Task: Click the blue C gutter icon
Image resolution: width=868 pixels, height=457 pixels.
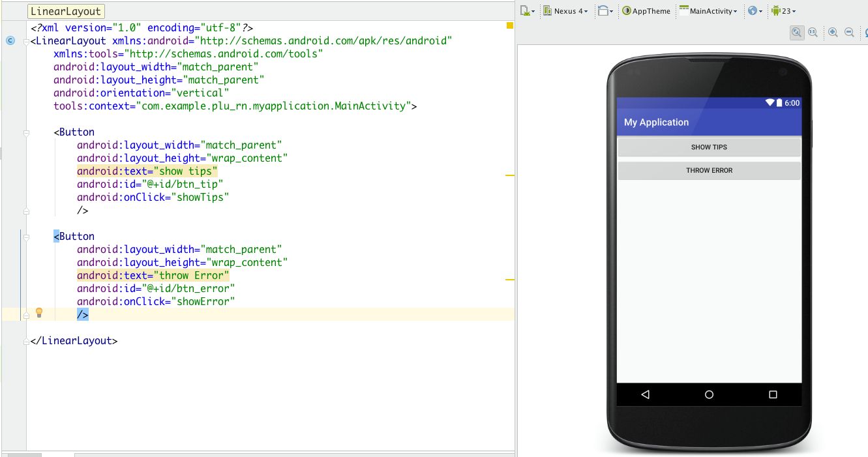Action: pos(10,40)
